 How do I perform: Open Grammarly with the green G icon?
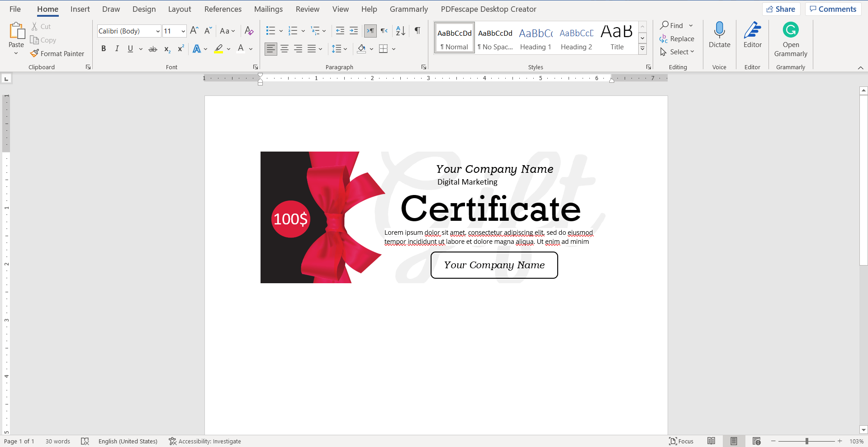791,30
